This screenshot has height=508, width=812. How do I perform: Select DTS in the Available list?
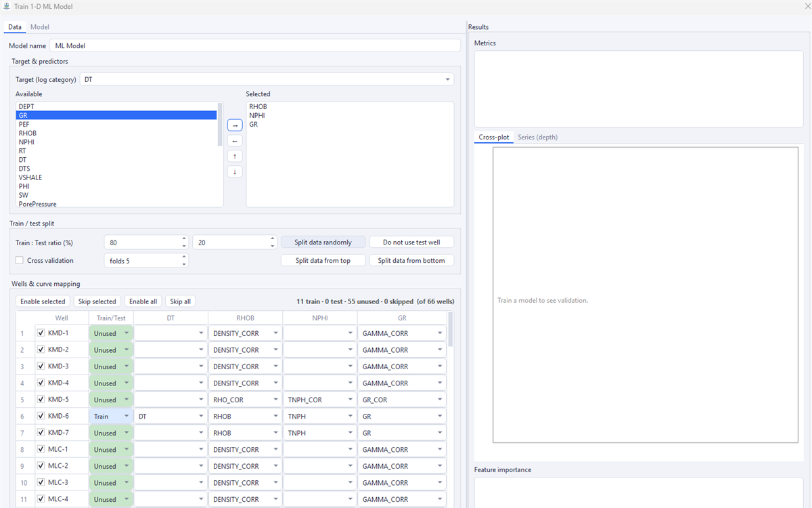116,169
